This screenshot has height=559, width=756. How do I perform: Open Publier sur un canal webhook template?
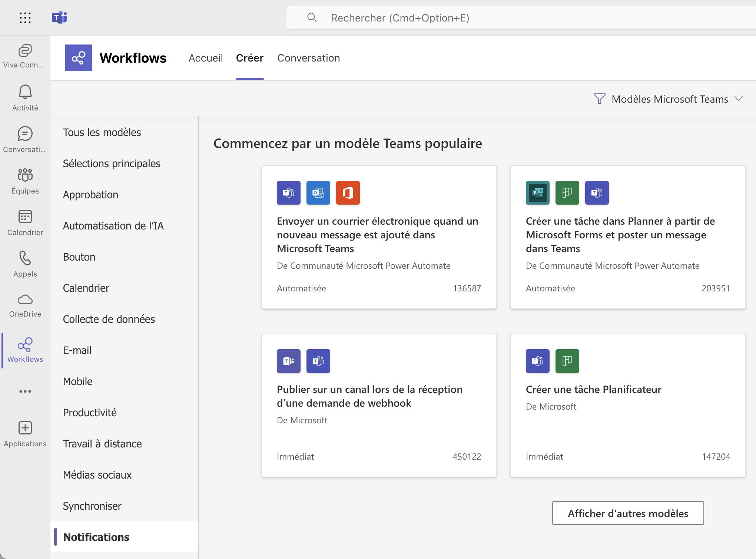pos(379,406)
